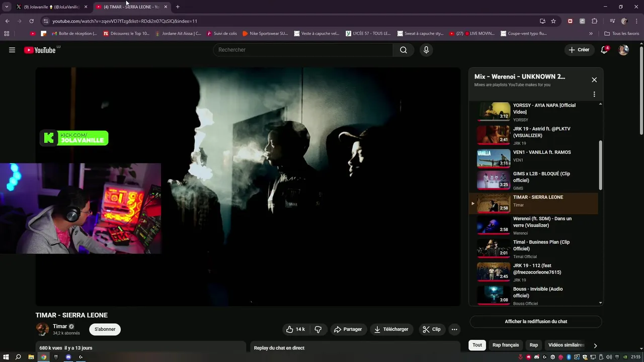
Task: Open Bluetooth tray icon
Action: [x=569, y=357]
